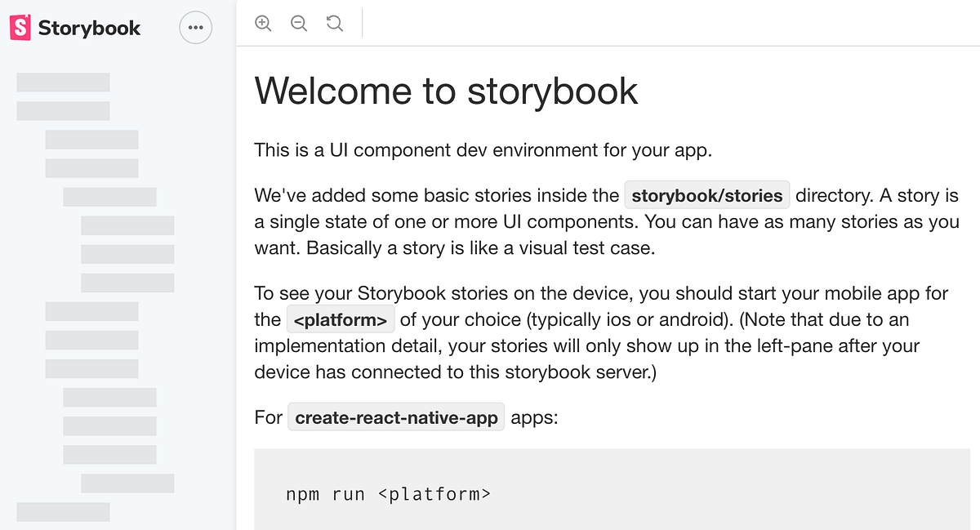Image resolution: width=980 pixels, height=530 pixels.
Task: Click the create-react-native-app code chip
Action: 395,417
